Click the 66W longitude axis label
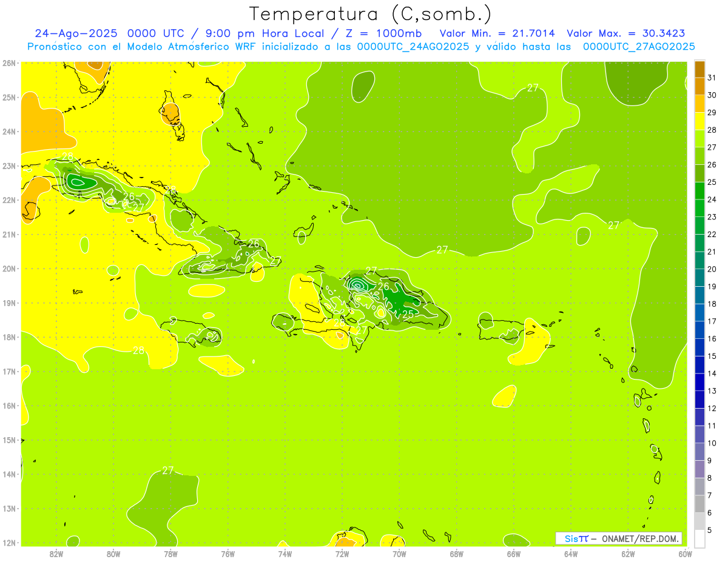 (514, 554)
